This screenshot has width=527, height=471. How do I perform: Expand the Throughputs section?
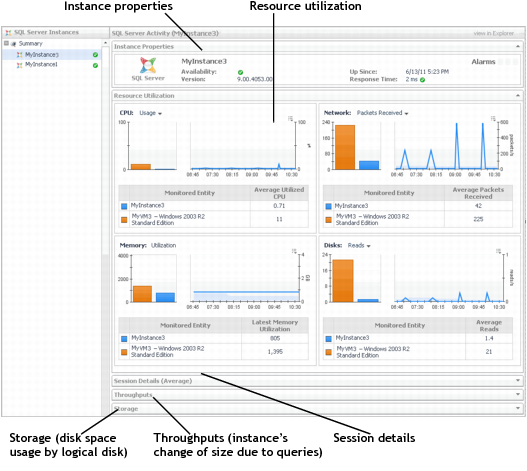click(x=518, y=394)
